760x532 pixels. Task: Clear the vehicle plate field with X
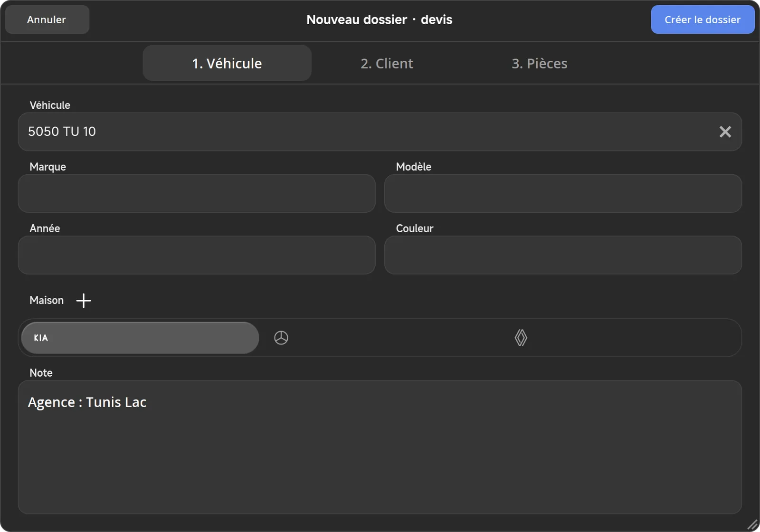coord(725,132)
